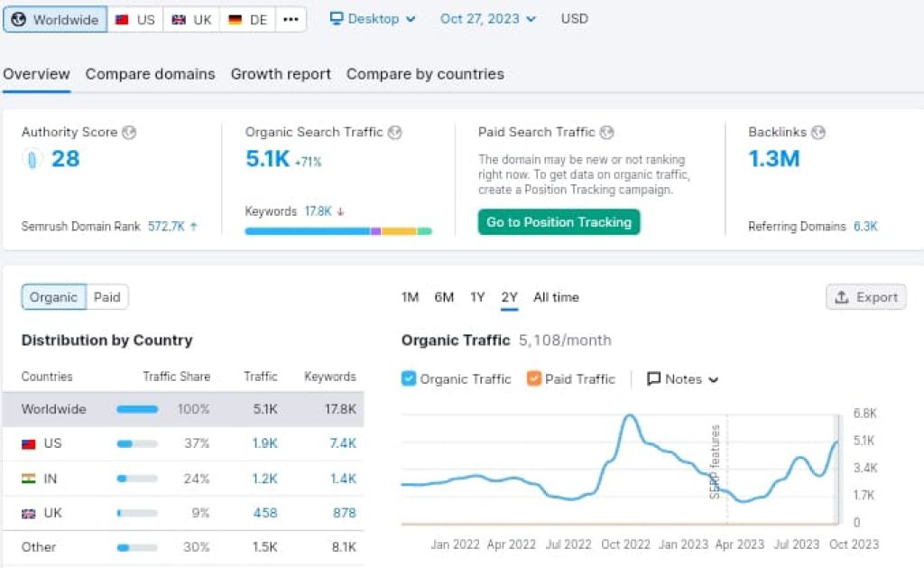Click India flag in Distribution by Country table

[x=28, y=479]
